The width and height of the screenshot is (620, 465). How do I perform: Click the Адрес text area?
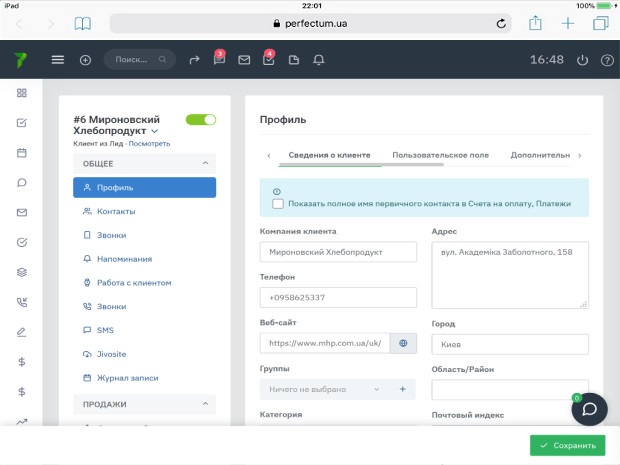(x=510, y=275)
